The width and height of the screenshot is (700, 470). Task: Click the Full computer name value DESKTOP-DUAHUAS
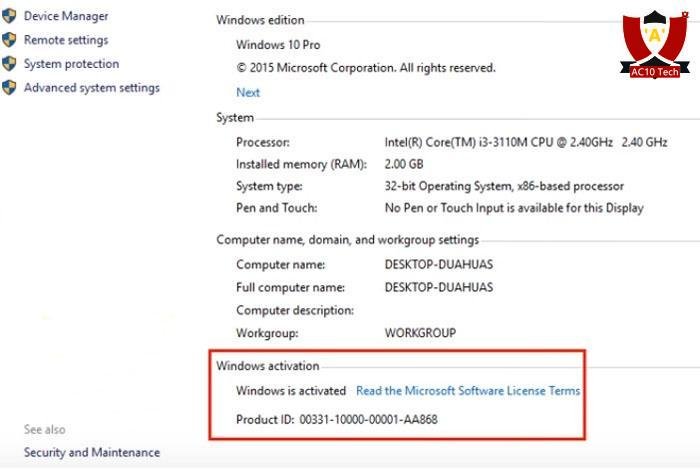(x=439, y=287)
